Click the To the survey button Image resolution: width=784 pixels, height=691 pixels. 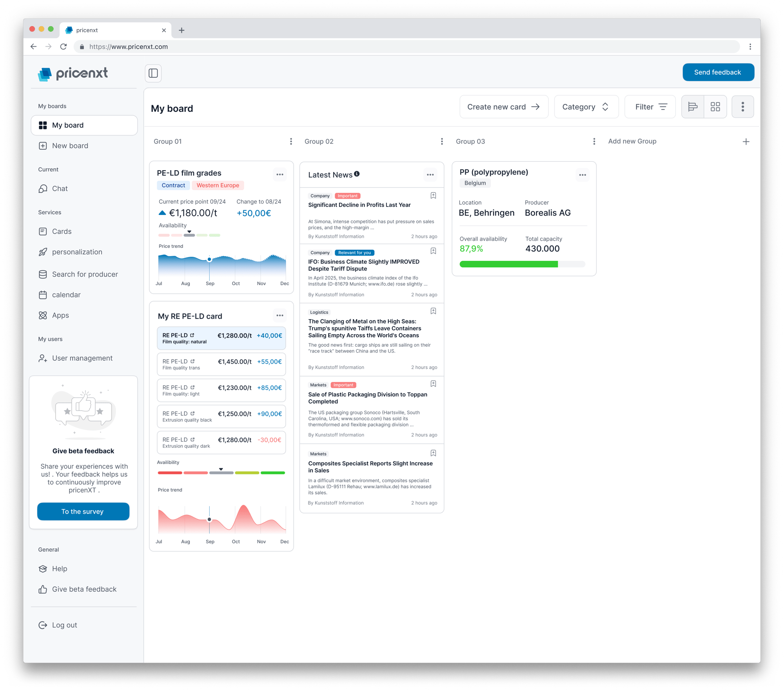click(83, 511)
